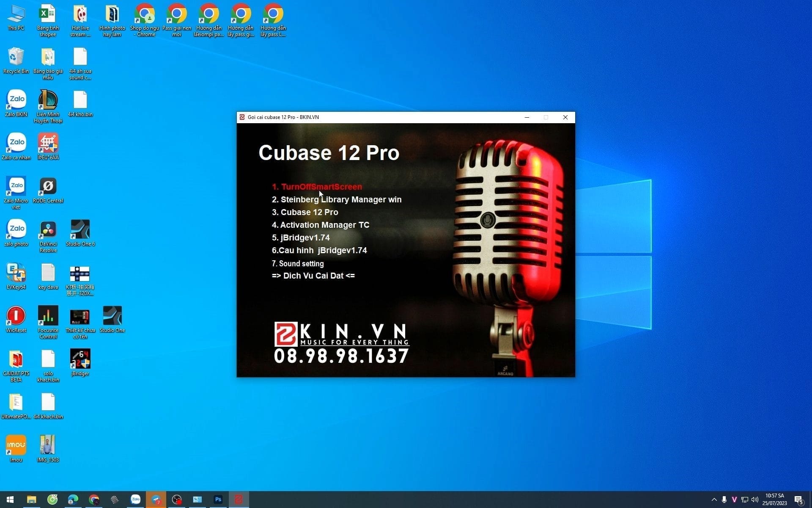The height and width of the screenshot is (508, 812).
Task: Click the phone number 08.98.98.1637 text
Action: point(341,356)
